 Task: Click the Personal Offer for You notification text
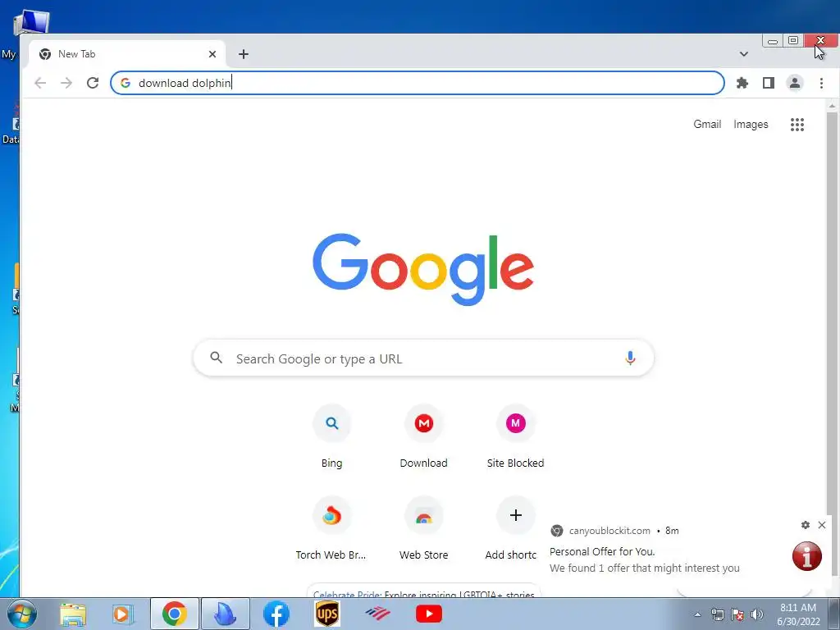(x=602, y=551)
